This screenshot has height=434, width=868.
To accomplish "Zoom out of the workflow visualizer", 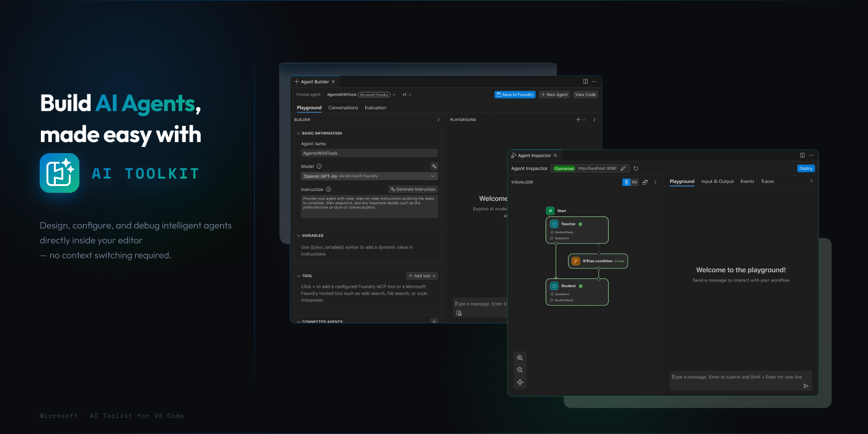I will tap(520, 370).
